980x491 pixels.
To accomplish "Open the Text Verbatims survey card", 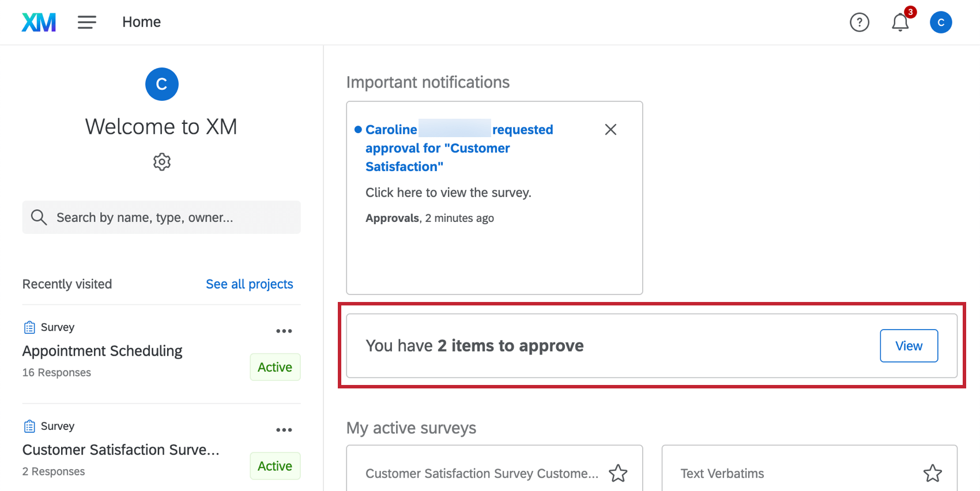I will [722, 473].
